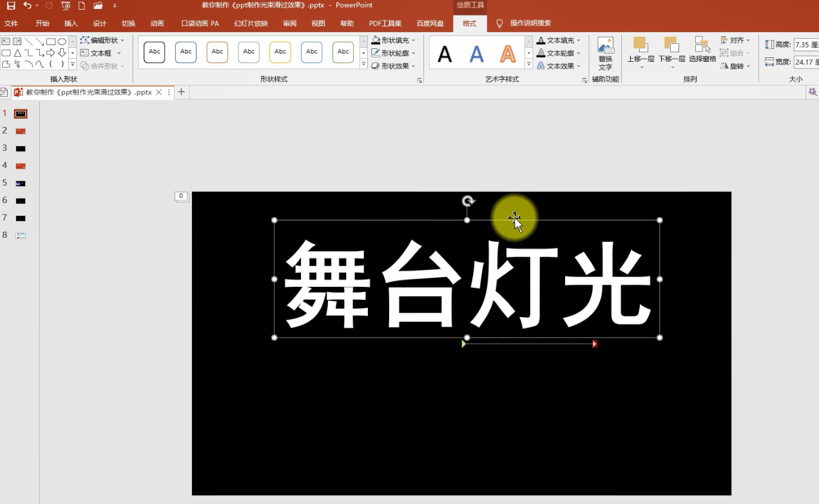Viewport: 819px width, 504px height.
Task: Select slide 5 thumbnail
Action: pyautogui.click(x=21, y=183)
